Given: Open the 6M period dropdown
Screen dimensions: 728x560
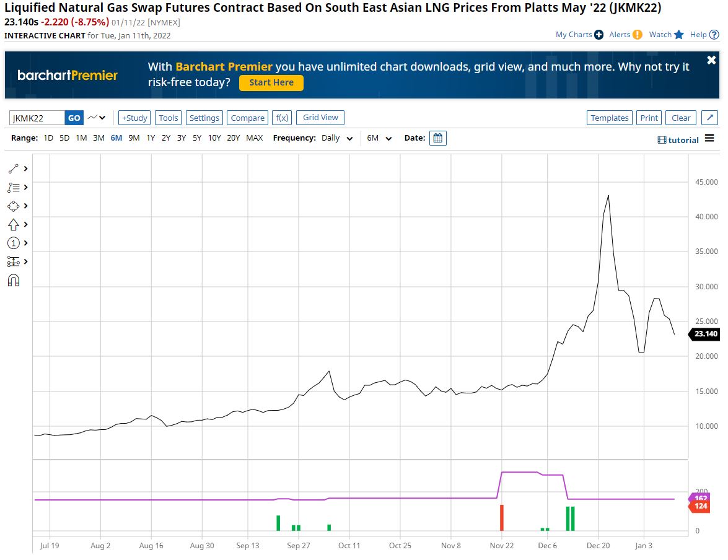Looking at the screenshot, I should pyautogui.click(x=379, y=138).
